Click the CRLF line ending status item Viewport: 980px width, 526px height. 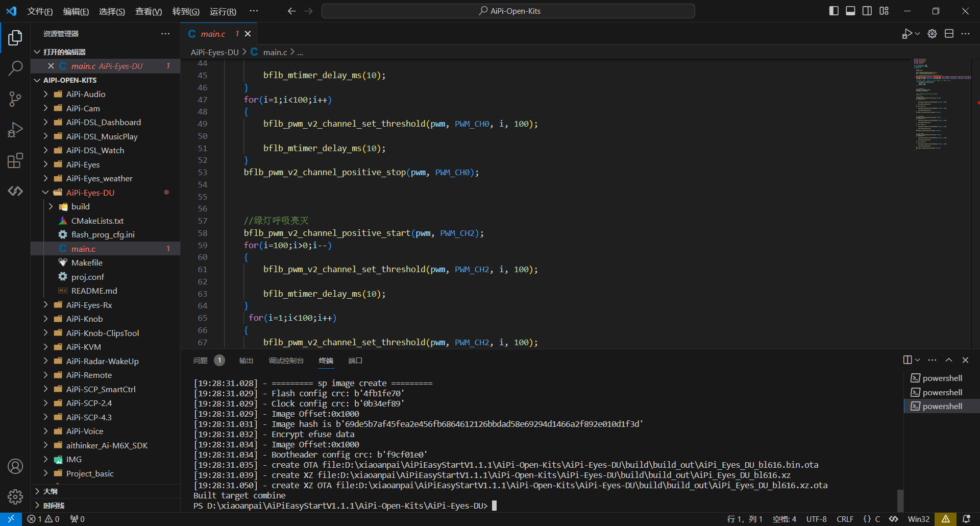(845, 519)
